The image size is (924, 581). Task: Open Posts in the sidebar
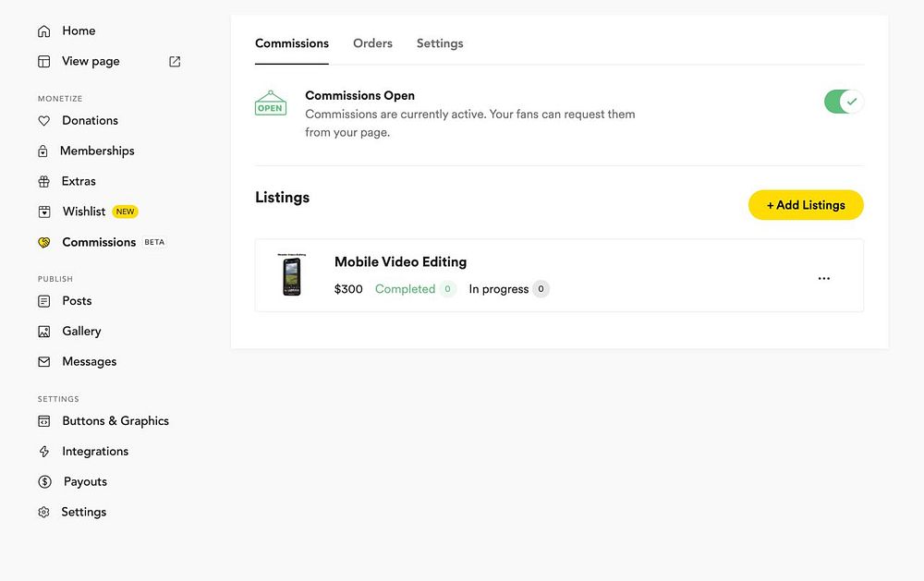point(78,300)
